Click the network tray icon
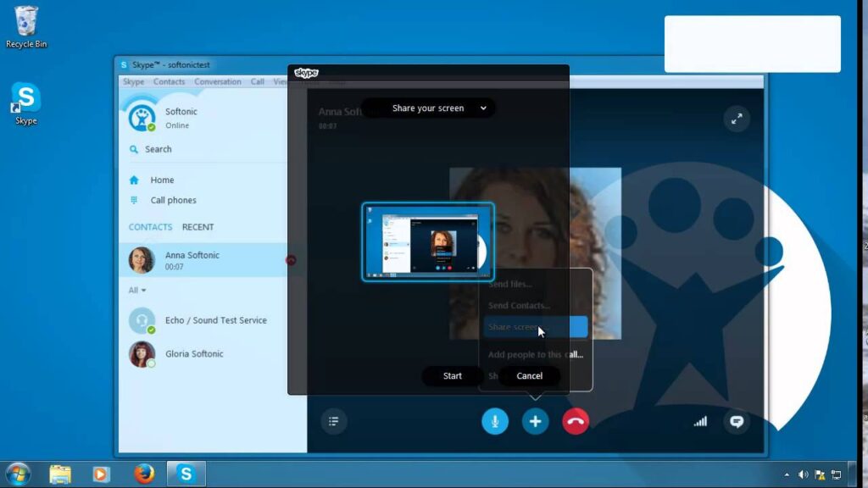Screen dimensions: 868x488 pos(837,474)
